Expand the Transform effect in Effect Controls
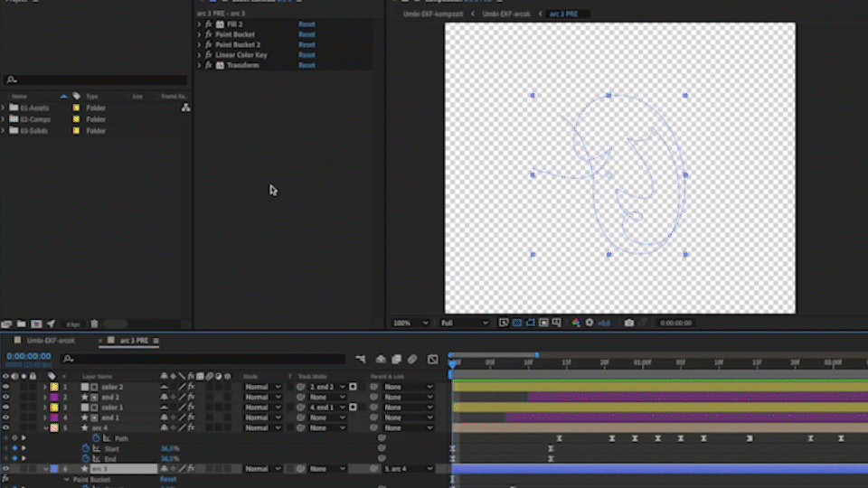Screen dimensions: 868x488 click(x=199, y=65)
